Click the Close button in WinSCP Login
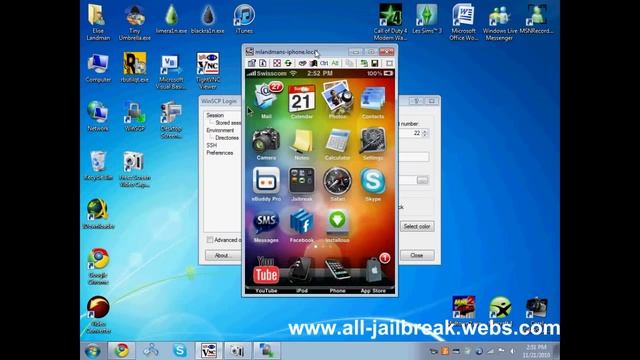Screen dimensions: 640x360 point(417,255)
